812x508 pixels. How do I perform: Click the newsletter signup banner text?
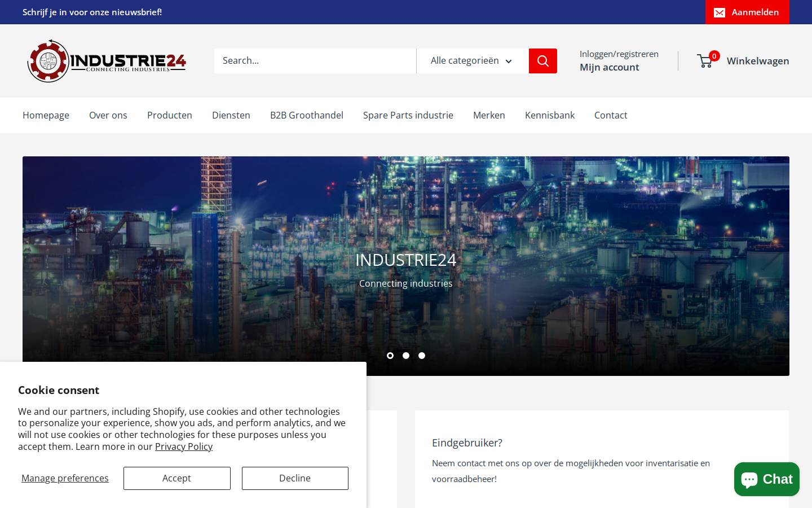[92, 12]
